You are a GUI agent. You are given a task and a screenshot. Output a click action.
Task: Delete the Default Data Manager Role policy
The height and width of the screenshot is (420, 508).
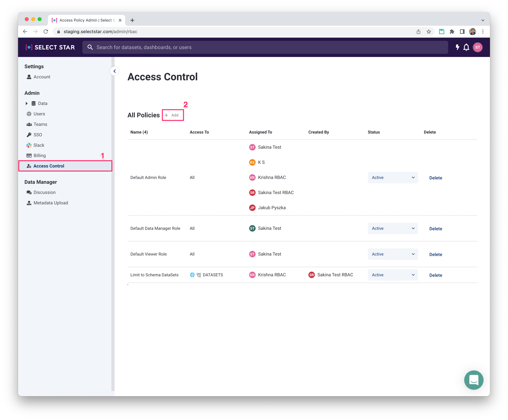tap(435, 229)
